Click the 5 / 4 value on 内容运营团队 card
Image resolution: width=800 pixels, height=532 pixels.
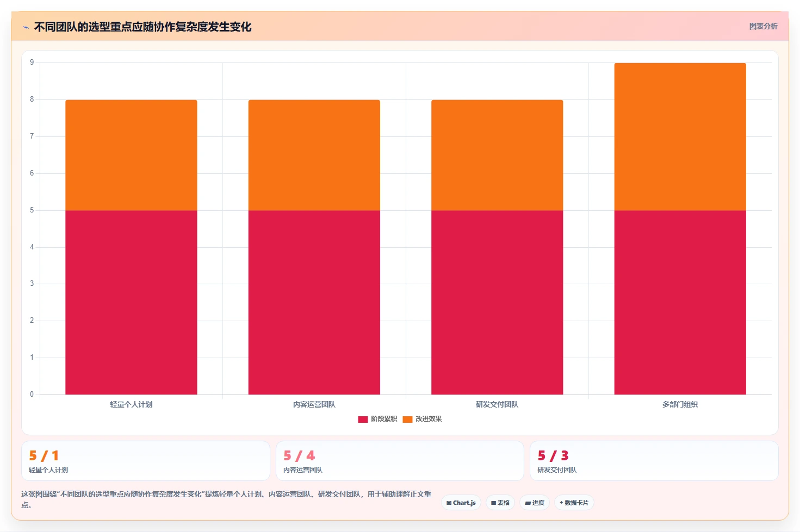[299, 455]
